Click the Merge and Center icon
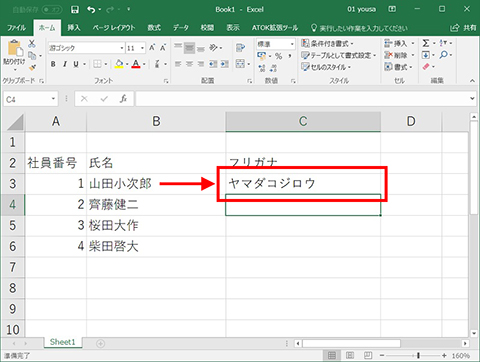Image resolution: width=480 pixels, height=362 pixels. click(240, 64)
